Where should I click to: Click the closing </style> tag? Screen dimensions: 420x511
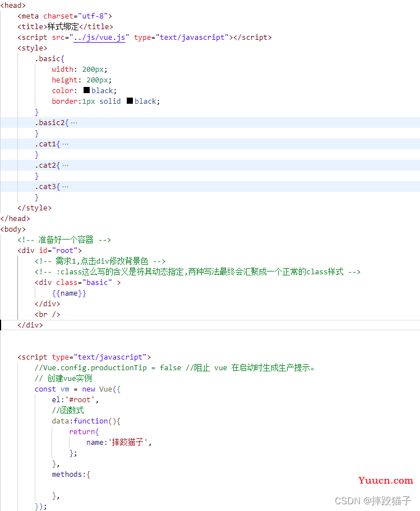(35, 208)
